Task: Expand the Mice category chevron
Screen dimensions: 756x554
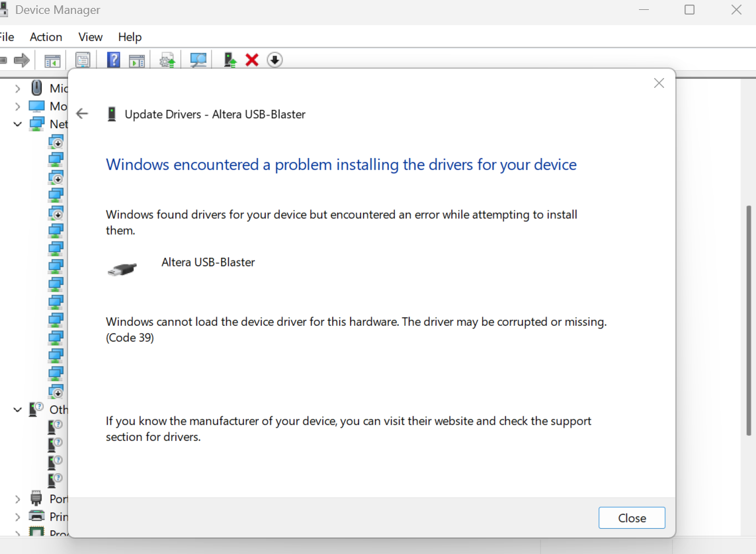Action: (18, 89)
